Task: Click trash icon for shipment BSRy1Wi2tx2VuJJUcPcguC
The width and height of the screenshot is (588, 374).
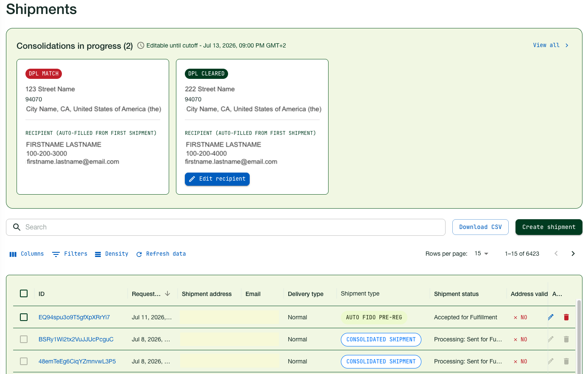Action: click(566, 339)
